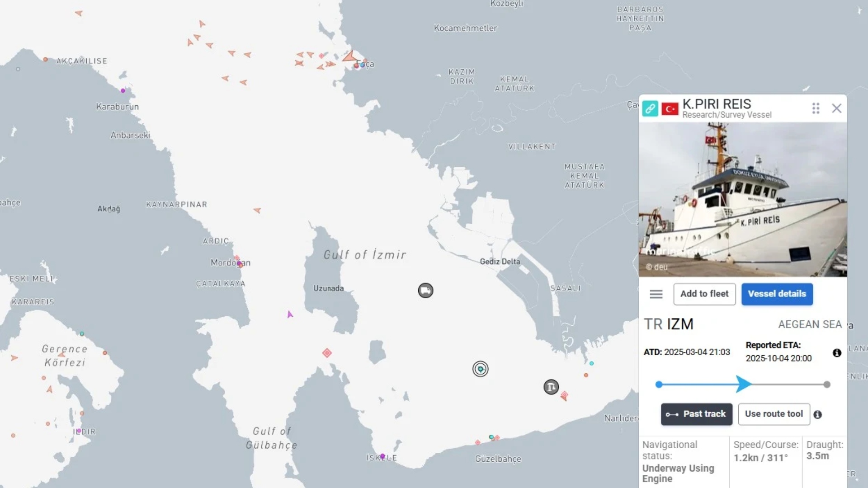Click the green link icon beside the vessel name
The height and width of the screenshot is (488, 868).
(x=650, y=108)
